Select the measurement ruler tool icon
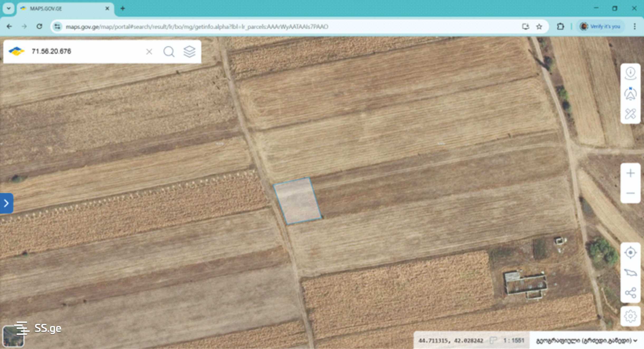644x349 pixels. [x=630, y=114]
